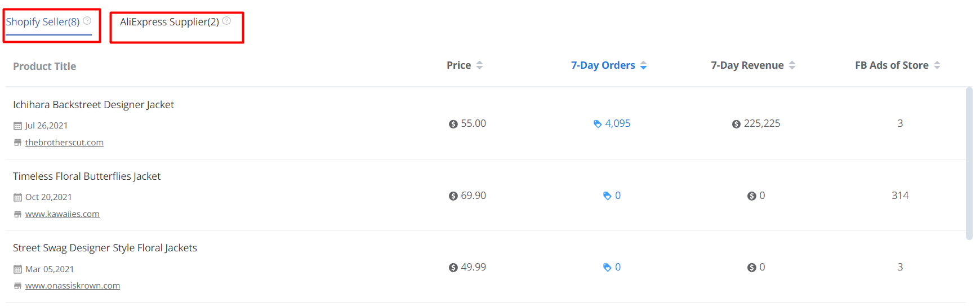Click help icon beside Shopify Seller tab
Image resolution: width=980 pixels, height=306 pixels.
click(x=87, y=21)
